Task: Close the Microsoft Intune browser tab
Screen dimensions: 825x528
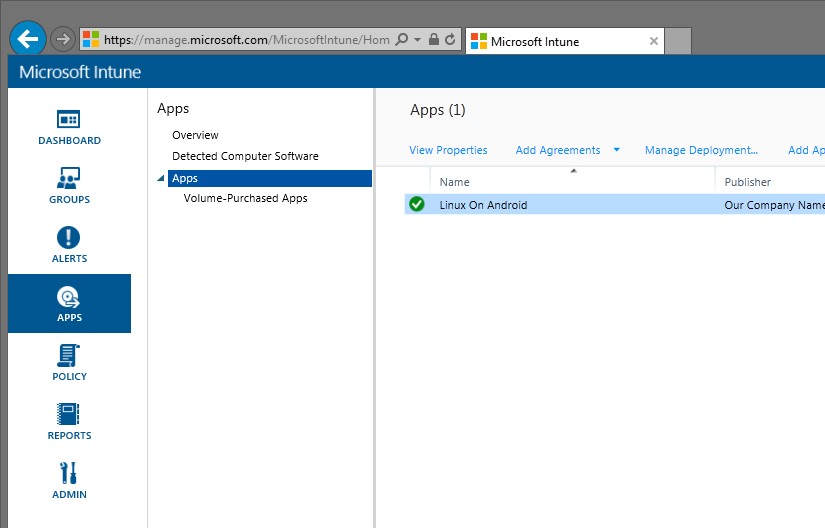Action: (x=653, y=41)
